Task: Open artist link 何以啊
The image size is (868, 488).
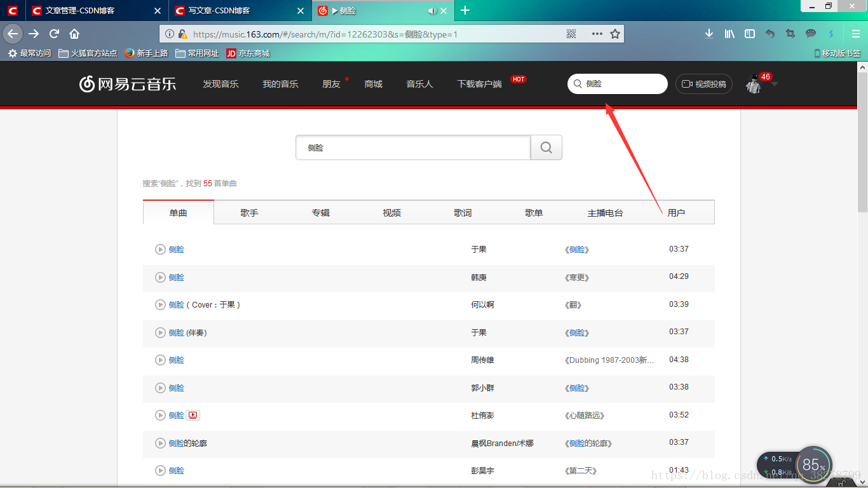Action: pos(483,304)
